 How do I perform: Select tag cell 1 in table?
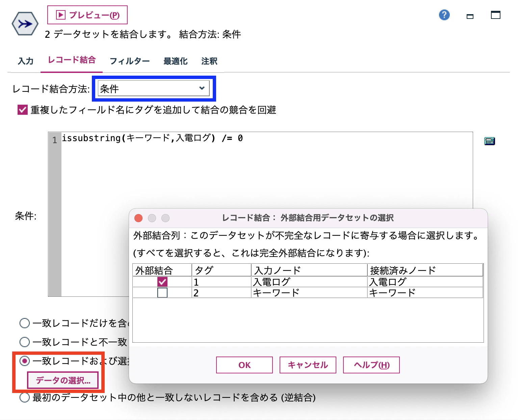(222, 282)
